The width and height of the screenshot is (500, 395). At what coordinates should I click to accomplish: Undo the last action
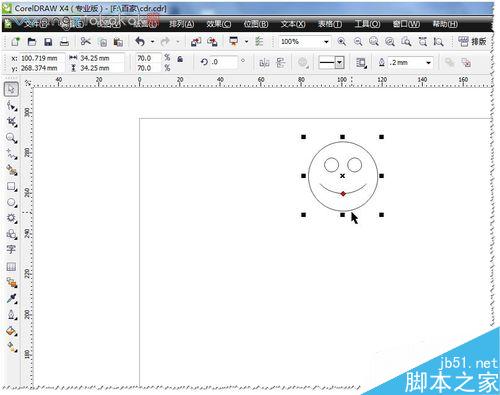click(140, 42)
